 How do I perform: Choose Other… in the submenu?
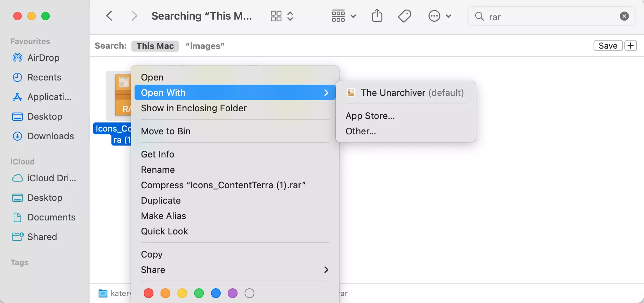[405, 131]
